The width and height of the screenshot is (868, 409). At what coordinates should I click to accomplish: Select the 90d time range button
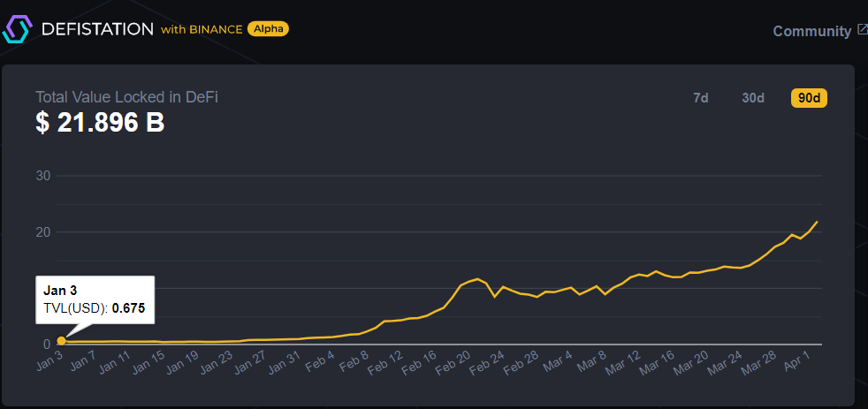809,98
